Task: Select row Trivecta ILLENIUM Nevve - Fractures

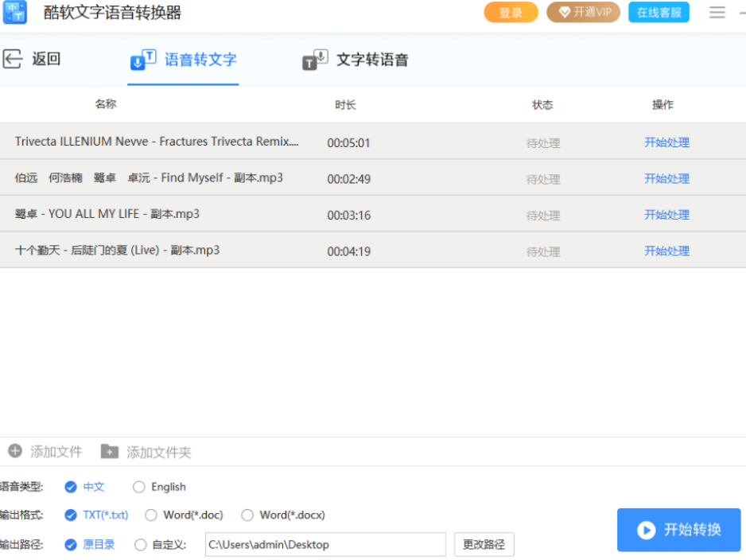Action: point(373,142)
